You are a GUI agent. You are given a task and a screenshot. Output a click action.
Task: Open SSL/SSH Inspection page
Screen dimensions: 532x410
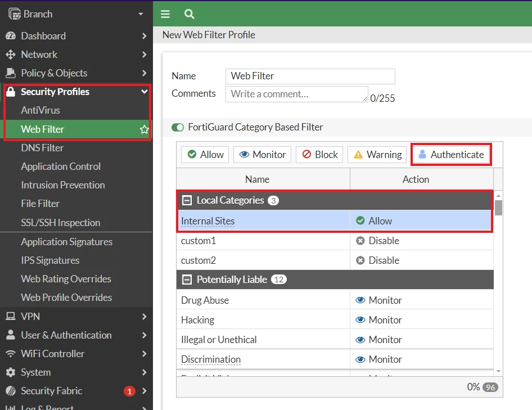(60, 223)
